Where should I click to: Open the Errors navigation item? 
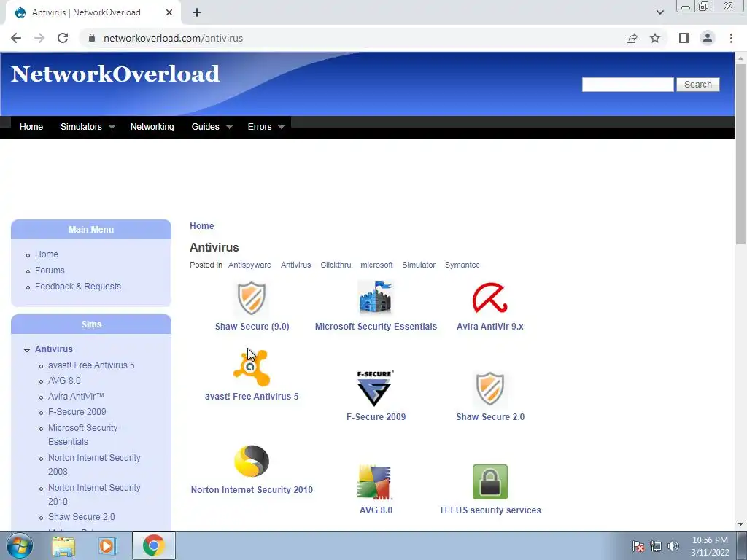(x=260, y=127)
